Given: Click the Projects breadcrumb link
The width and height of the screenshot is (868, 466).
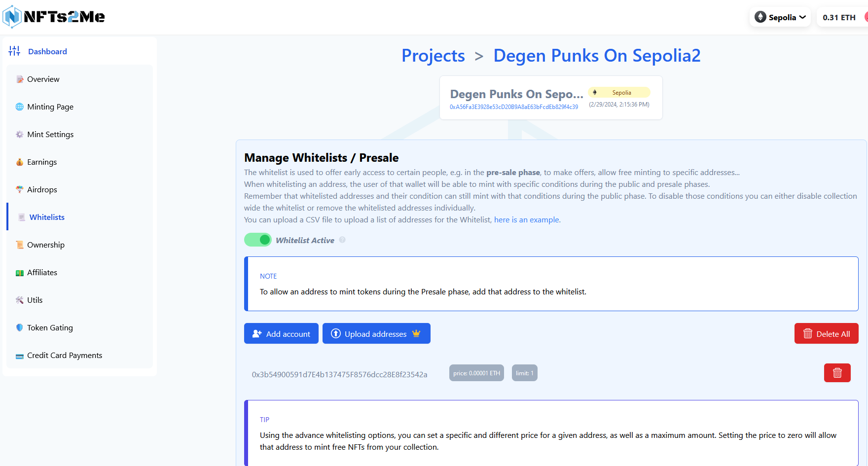Looking at the screenshot, I should tap(433, 56).
